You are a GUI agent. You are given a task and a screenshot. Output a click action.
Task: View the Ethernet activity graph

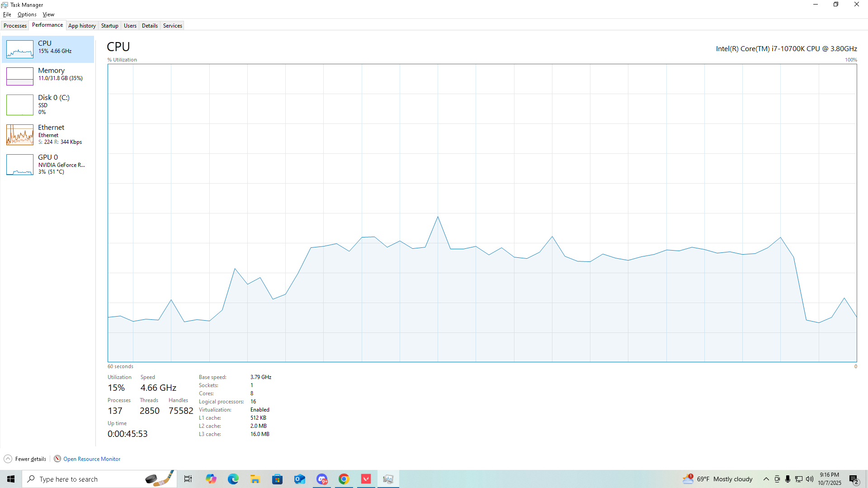[48, 134]
